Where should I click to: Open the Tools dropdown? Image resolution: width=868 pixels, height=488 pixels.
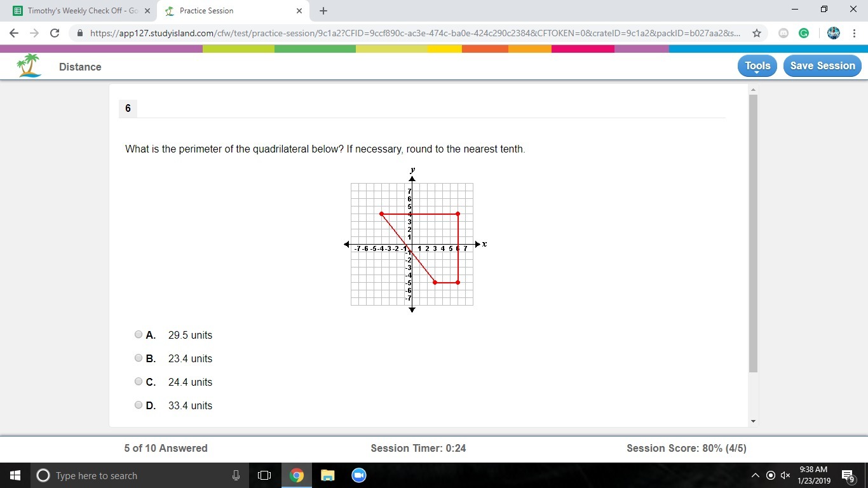point(757,66)
